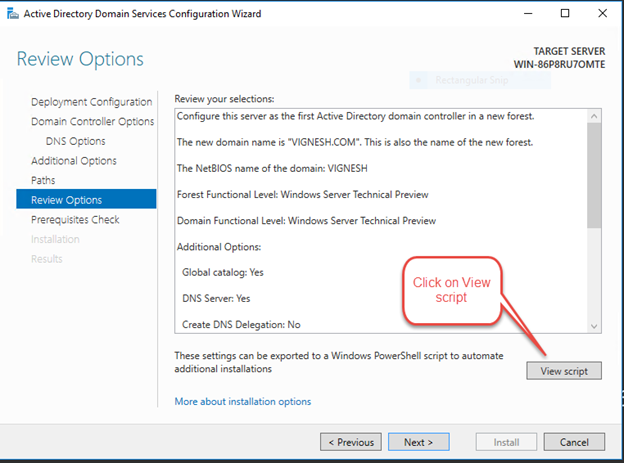This screenshot has height=463, width=624.
Task: Switch to Paths step
Action: click(43, 180)
